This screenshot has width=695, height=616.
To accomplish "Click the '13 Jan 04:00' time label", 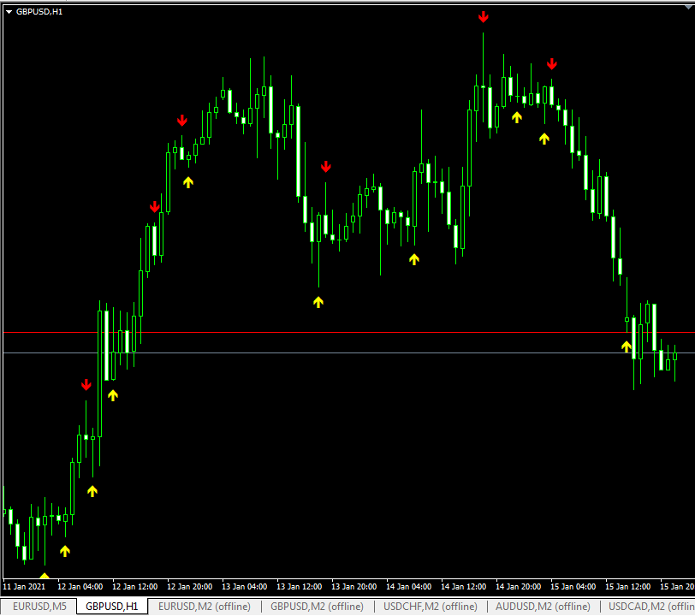I will [244, 587].
